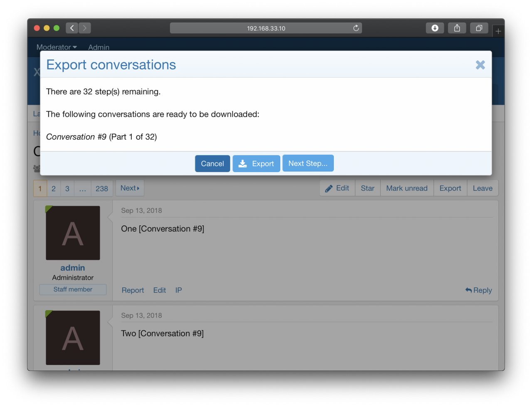This screenshot has height=407, width=532.
Task: Go forward with browser forward arrow
Action: (85, 28)
